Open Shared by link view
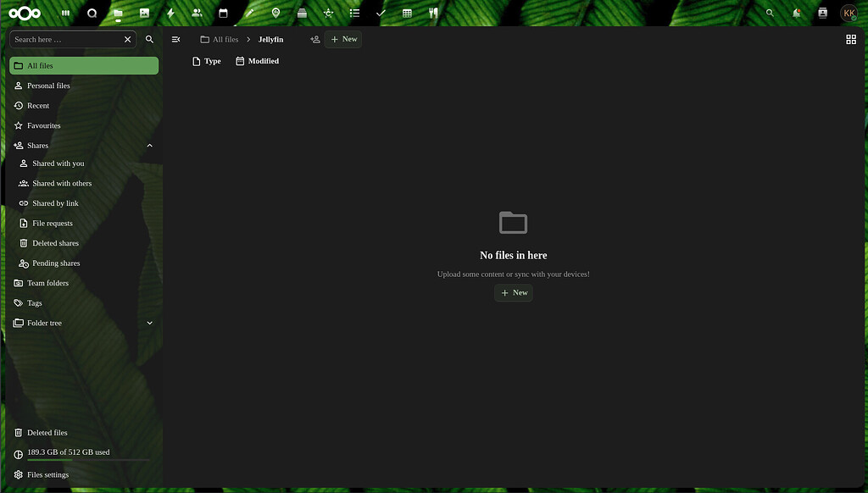This screenshot has height=493, width=868. click(x=86, y=203)
